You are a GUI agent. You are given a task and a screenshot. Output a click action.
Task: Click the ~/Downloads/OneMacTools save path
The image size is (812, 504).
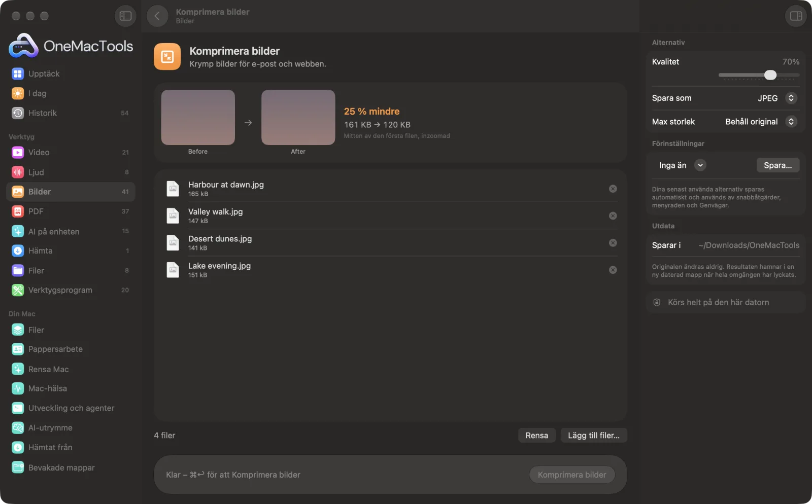(x=749, y=245)
